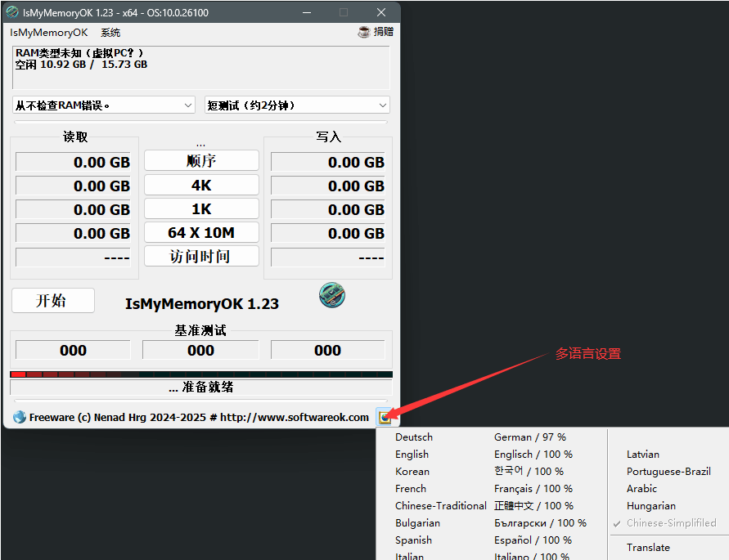Open the IsMyMemoryOK menu
Image resolution: width=729 pixels, height=560 pixels.
(48, 33)
